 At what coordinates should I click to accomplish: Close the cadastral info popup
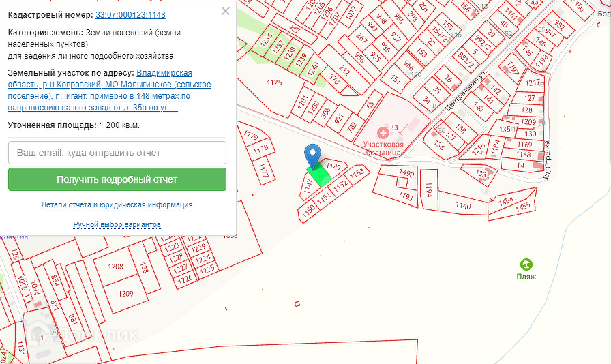(226, 11)
